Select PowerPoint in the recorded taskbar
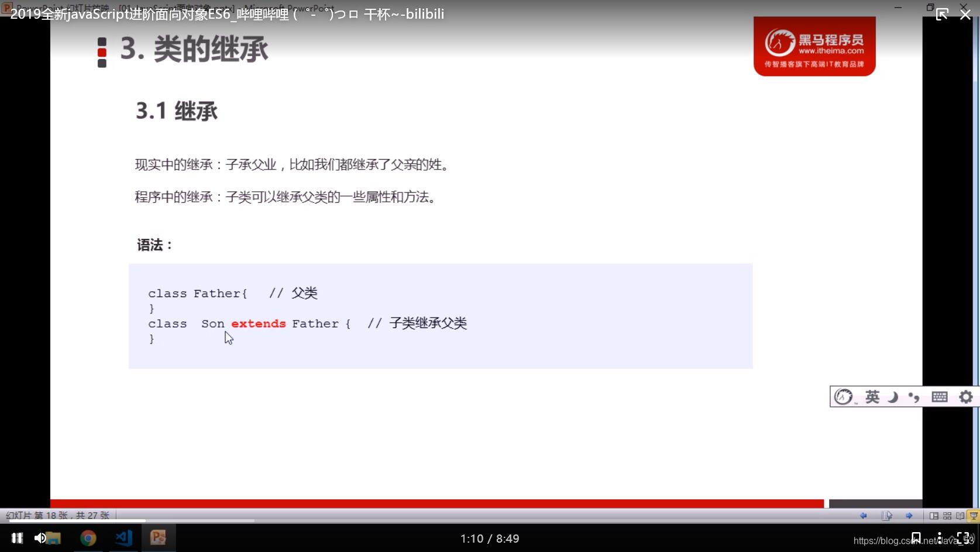 (x=158, y=537)
